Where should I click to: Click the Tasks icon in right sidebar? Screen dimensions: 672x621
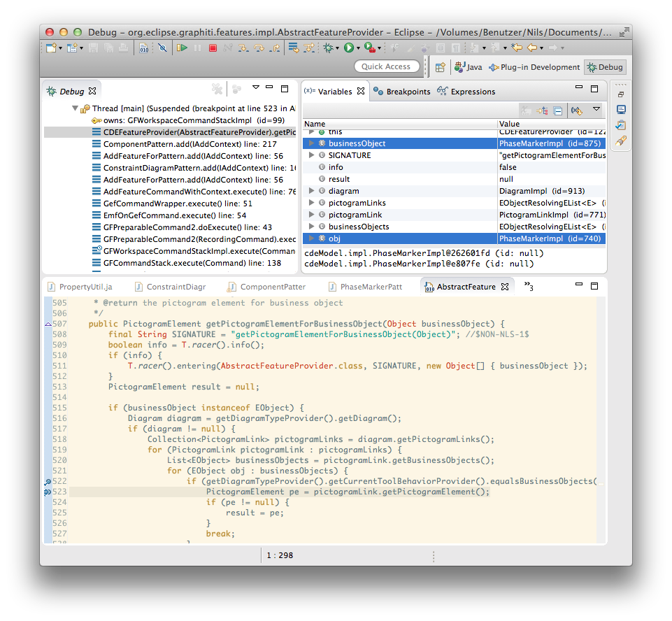point(621,125)
